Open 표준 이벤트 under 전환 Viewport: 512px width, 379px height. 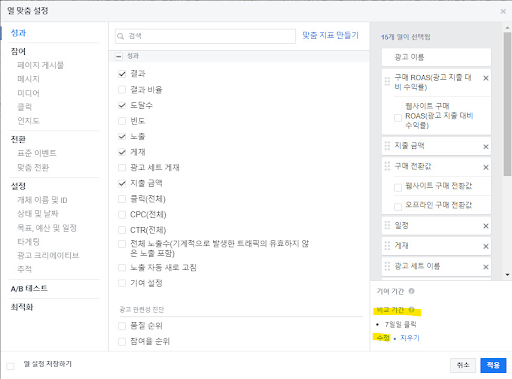[37, 153]
